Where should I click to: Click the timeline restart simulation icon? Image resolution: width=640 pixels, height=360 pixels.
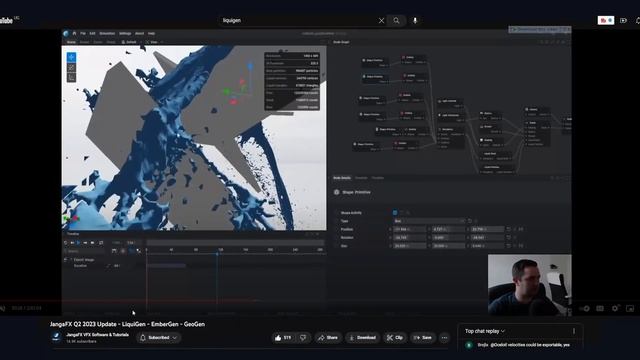pyautogui.click(x=66, y=243)
